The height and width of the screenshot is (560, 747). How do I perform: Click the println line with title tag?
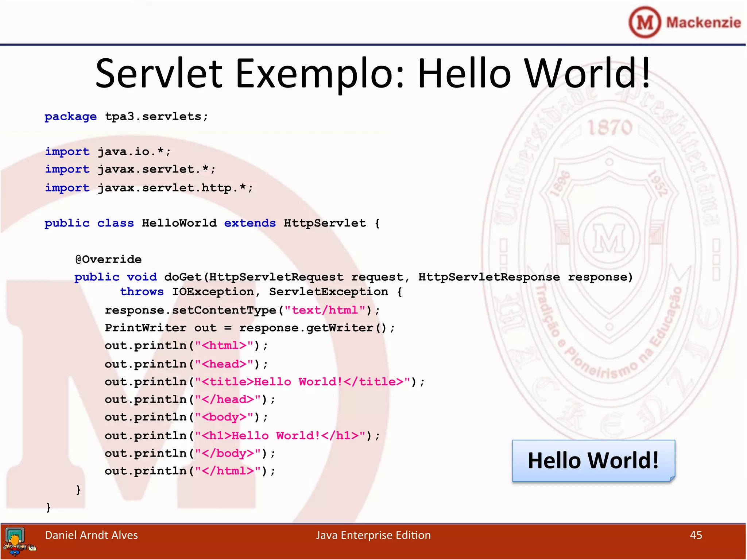265,382
